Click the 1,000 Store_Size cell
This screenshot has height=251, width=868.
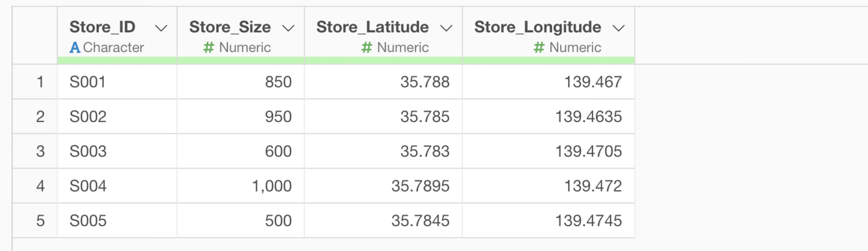(272, 186)
